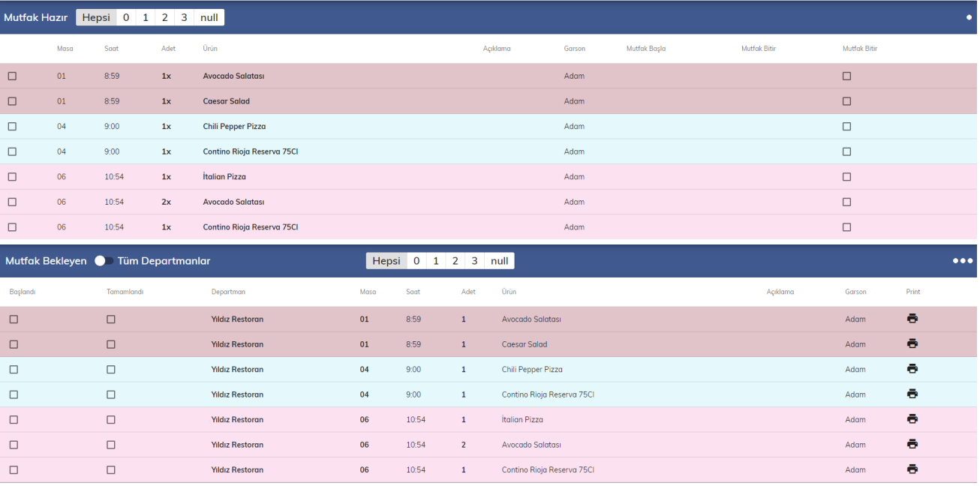
Task: Check Mutfak Bitir for Caesar Salad row
Action: [846, 101]
